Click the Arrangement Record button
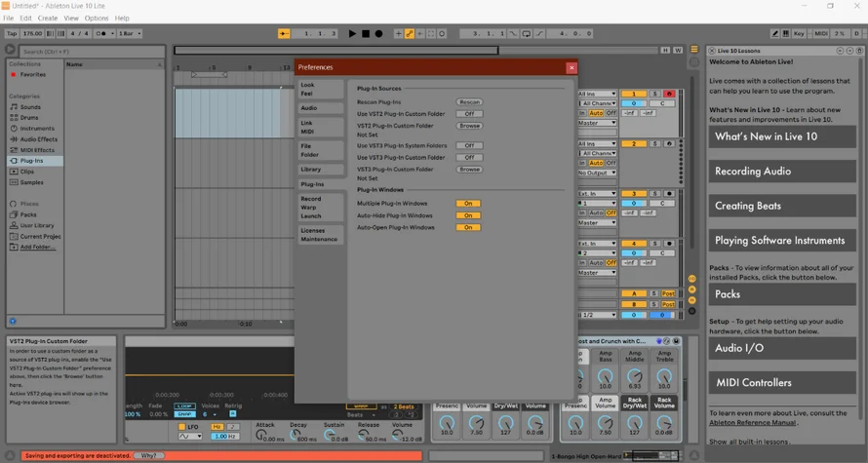The width and height of the screenshot is (868, 463). (x=378, y=34)
